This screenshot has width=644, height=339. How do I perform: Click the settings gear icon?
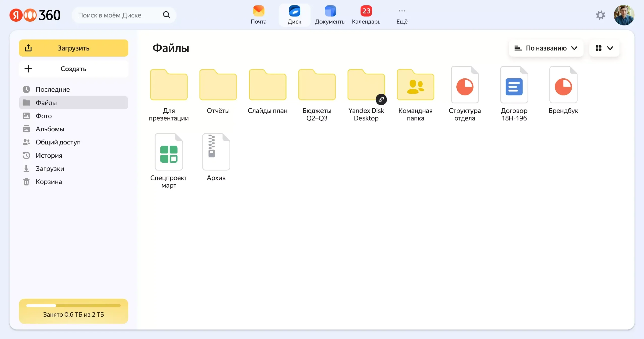pos(600,15)
